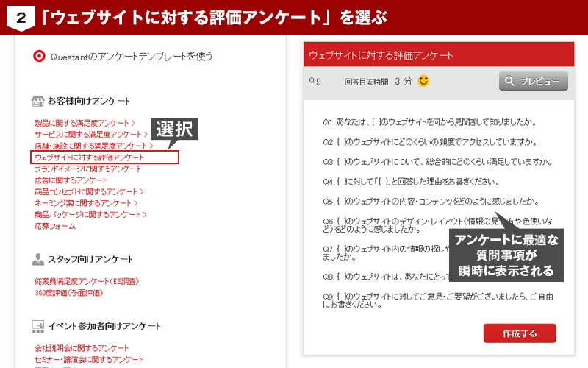Click the yellow smiley face icon

tap(423, 81)
